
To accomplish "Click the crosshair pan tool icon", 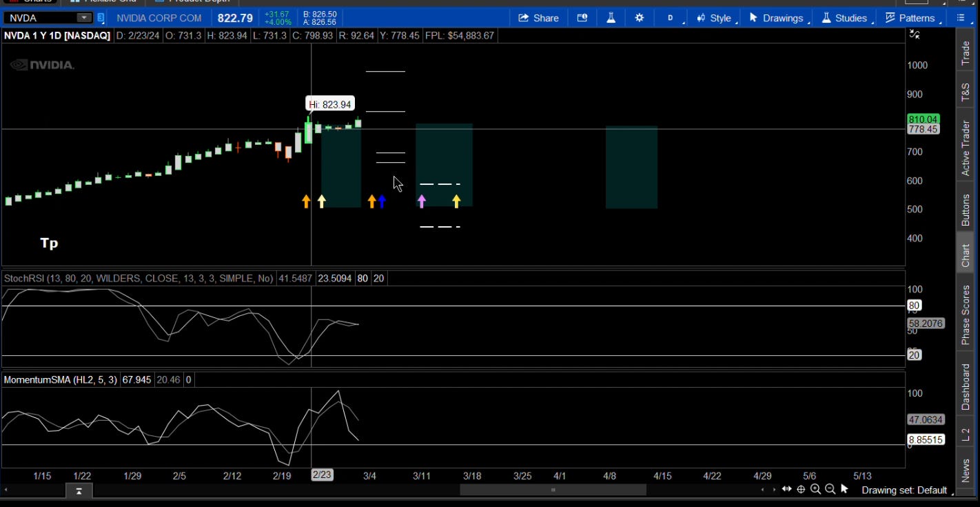I will click(x=801, y=490).
